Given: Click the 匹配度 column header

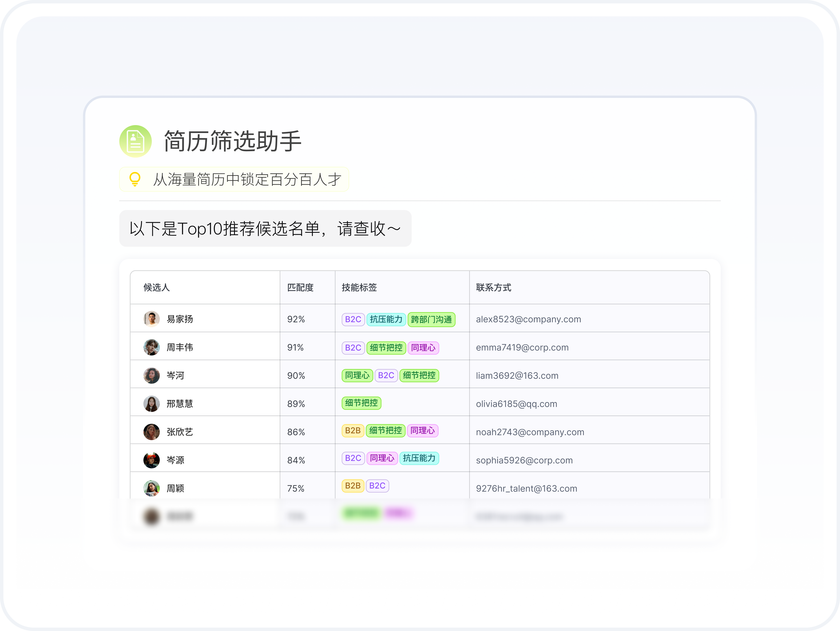Looking at the screenshot, I should pos(300,288).
